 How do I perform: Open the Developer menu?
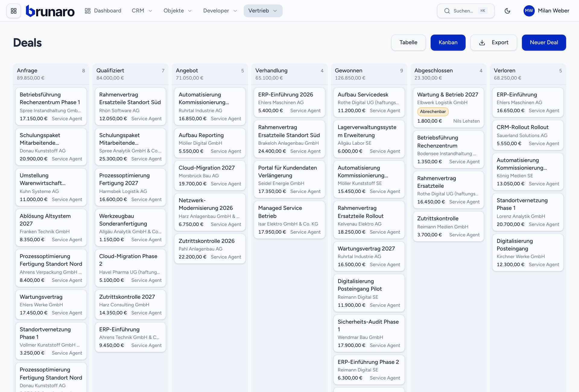(x=220, y=11)
